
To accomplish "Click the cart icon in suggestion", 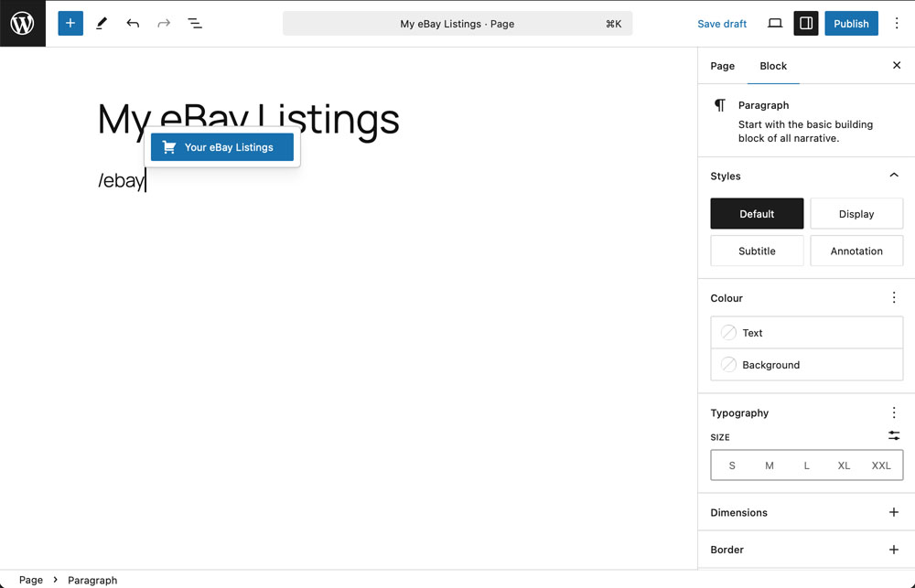I will pyautogui.click(x=169, y=147).
